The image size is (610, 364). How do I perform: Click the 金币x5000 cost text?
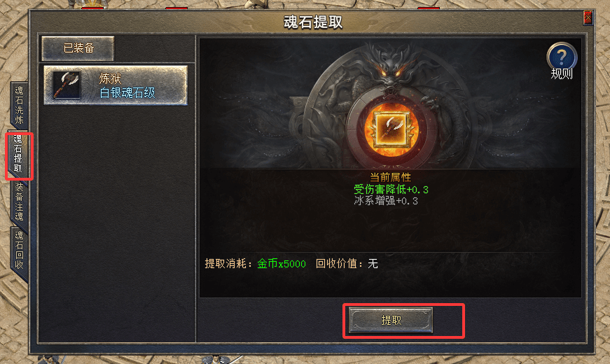(x=282, y=264)
